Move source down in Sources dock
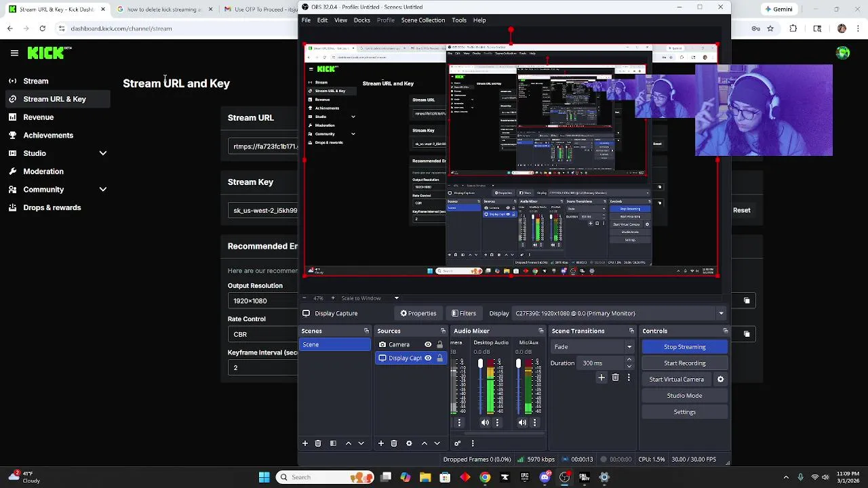This screenshot has height=488, width=868. (437, 443)
